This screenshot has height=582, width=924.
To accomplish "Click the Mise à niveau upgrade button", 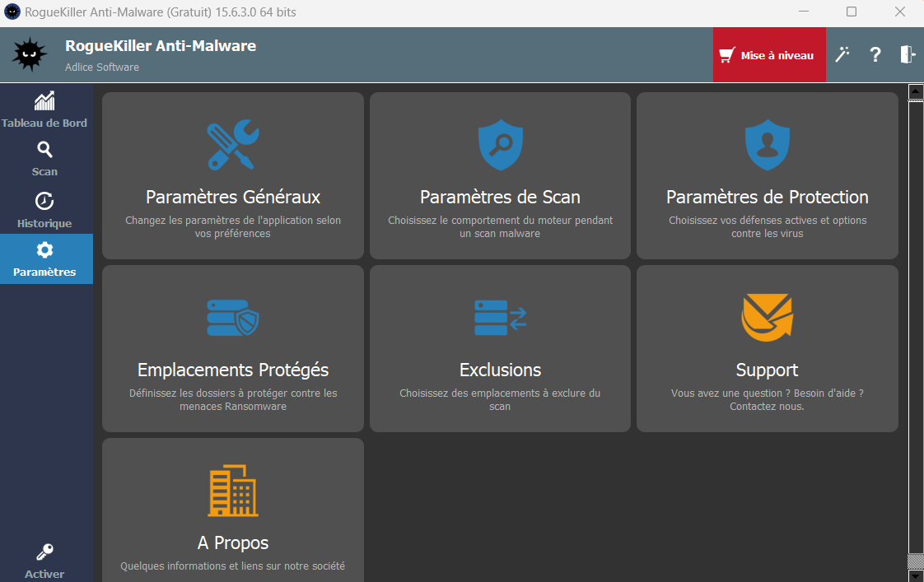I will point(769,55).
